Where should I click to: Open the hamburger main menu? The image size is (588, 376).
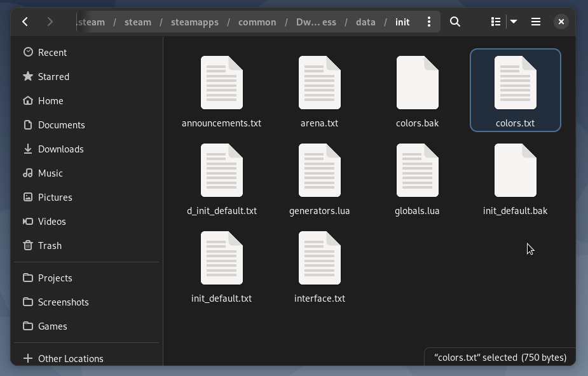[536, 22]
